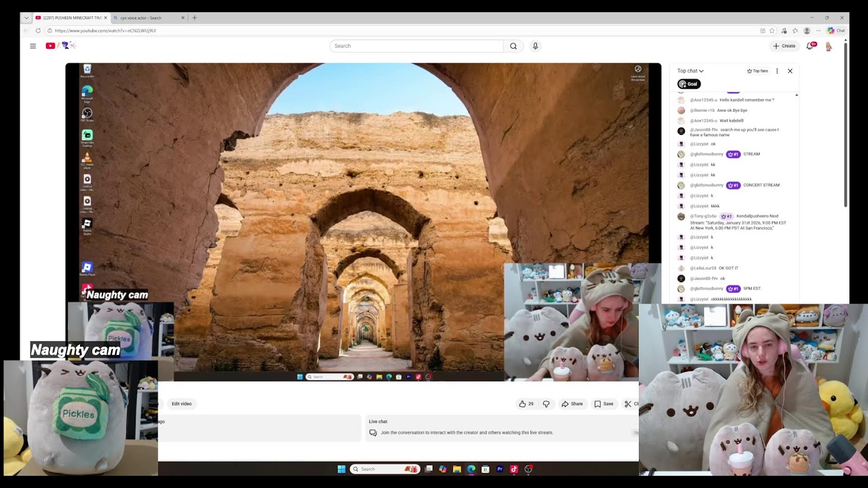The height and width of the screenshot is (488, 868).
Task: Close the live chat panel
Action: [790, 70]
